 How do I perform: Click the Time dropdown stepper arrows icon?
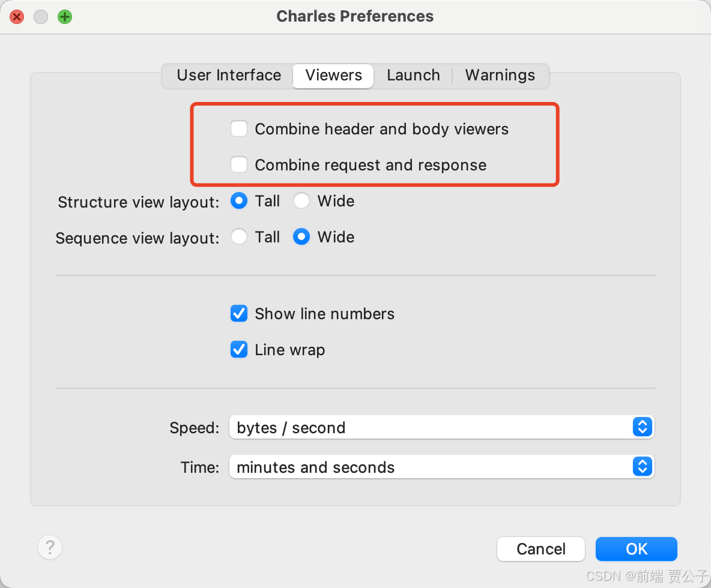pyautogui.click(x=642, y=467)
